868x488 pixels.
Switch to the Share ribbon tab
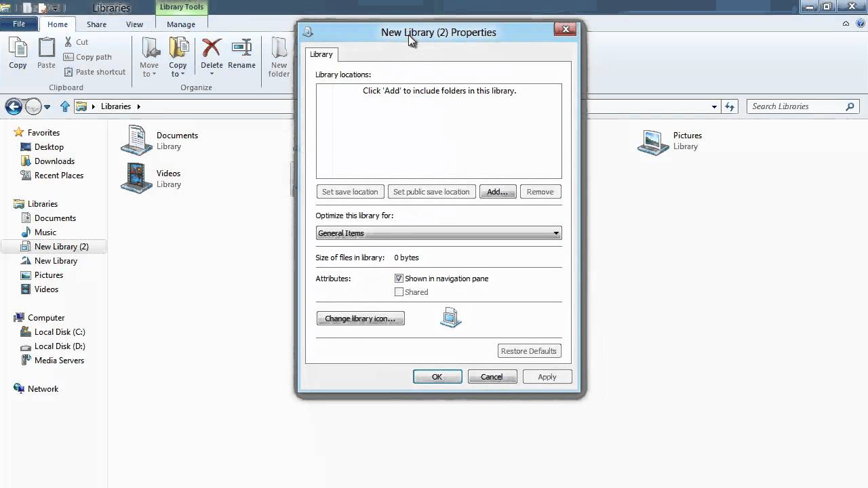click(x=96, y=24)
